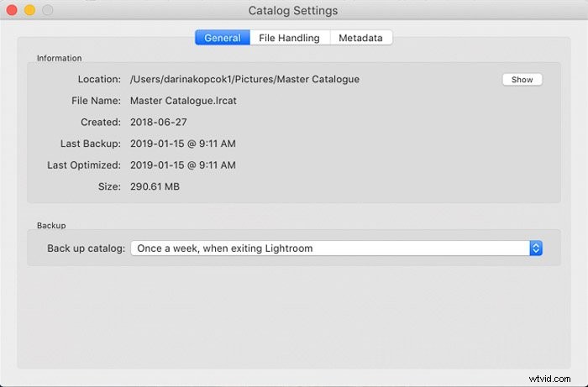The width and height of the screenshot is (588, 387).
Task: Click the greyed-out zoom window button
Action: 47,10
